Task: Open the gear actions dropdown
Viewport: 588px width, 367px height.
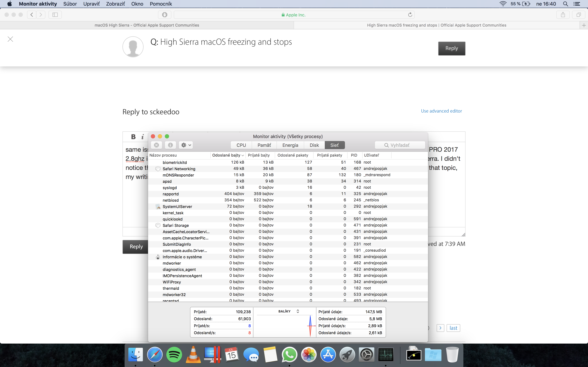Action: (186, 145)
